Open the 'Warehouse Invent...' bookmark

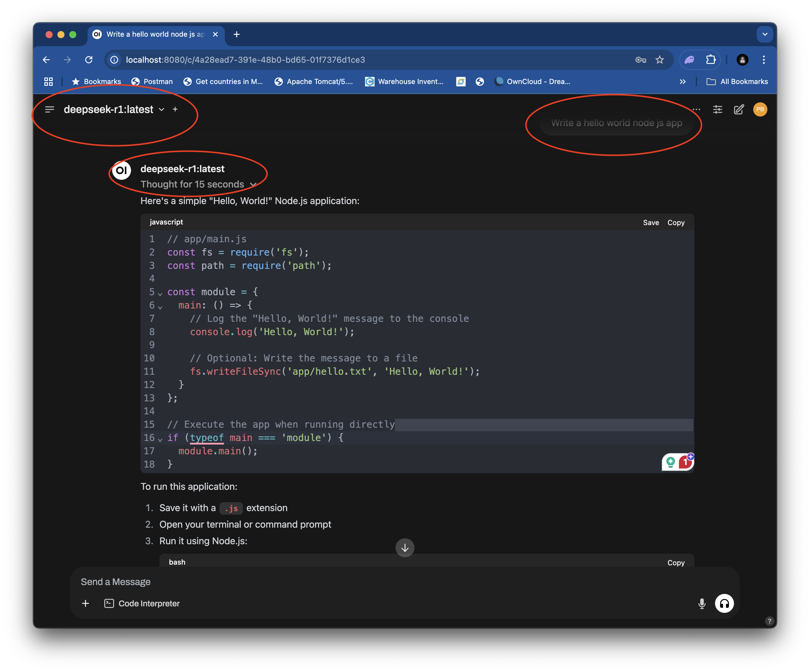[404, 81]
